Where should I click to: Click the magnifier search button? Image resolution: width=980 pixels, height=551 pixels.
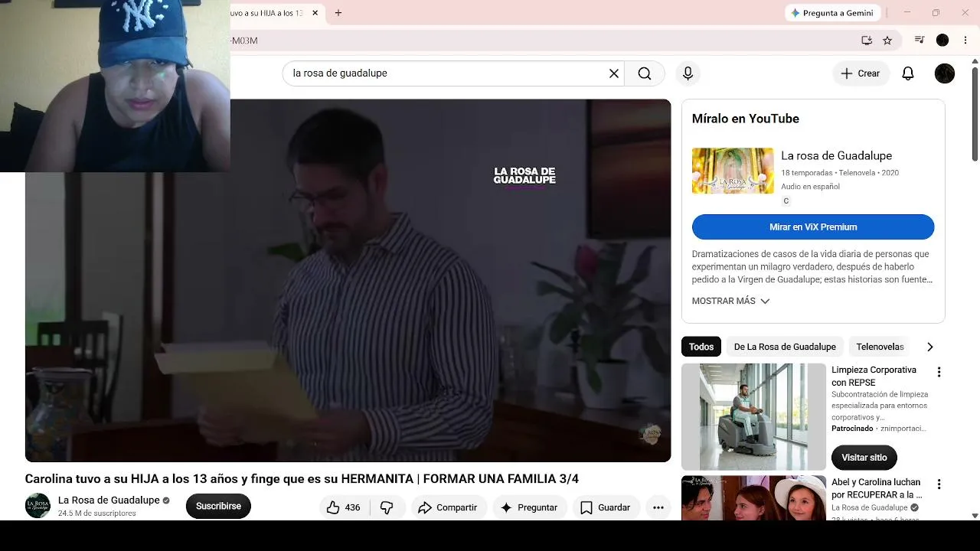pyautogui.click(x=645, y=73)
